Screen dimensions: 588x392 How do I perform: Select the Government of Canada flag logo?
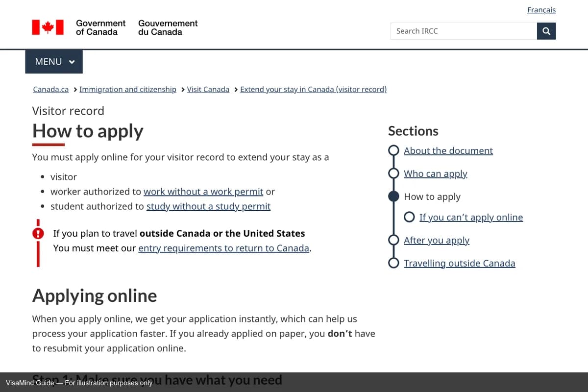[48, 27]
